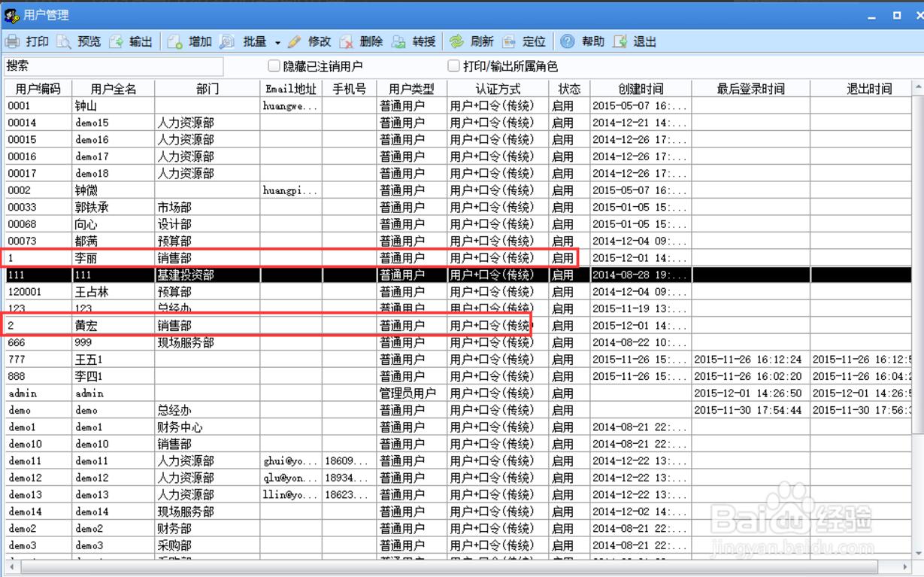The width and height of the screenshot is (924, 577).
Task: Click the Transfer (转授) icon
Action: 399,41
